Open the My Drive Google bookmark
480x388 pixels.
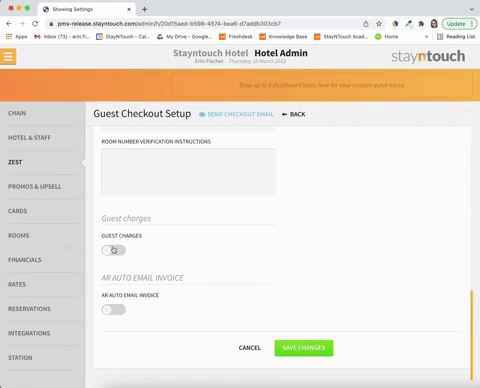point(185,37)
